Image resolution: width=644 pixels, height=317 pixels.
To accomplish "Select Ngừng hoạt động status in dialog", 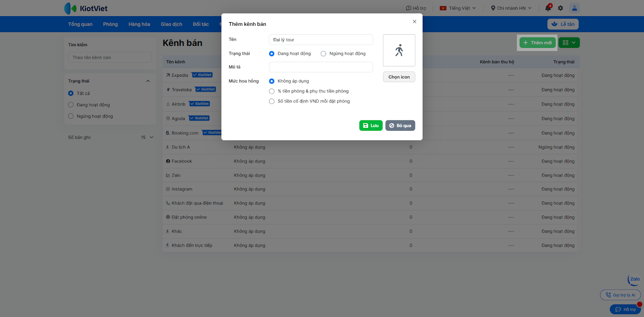I will [323, 54].
